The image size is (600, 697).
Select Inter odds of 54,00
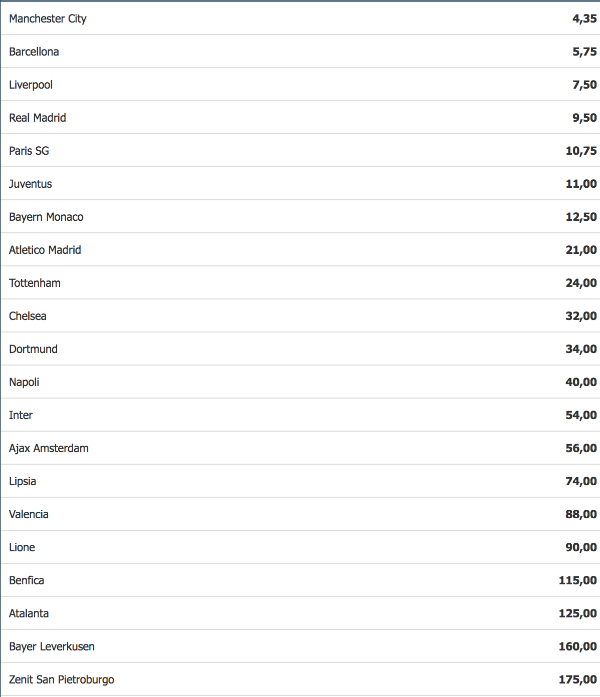coord(581,415)
